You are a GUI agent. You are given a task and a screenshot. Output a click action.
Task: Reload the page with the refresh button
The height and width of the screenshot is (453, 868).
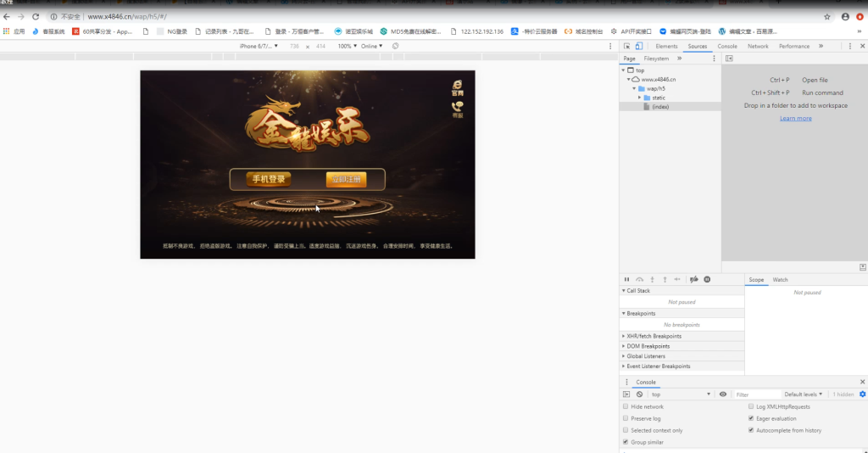coord(36,17)
